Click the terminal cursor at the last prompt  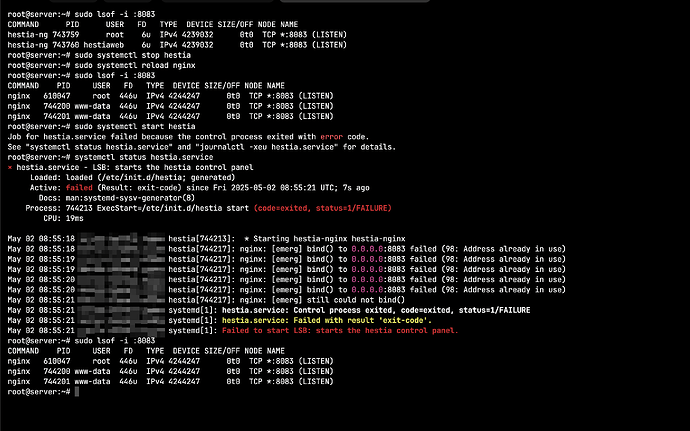(x=77, y=392)
